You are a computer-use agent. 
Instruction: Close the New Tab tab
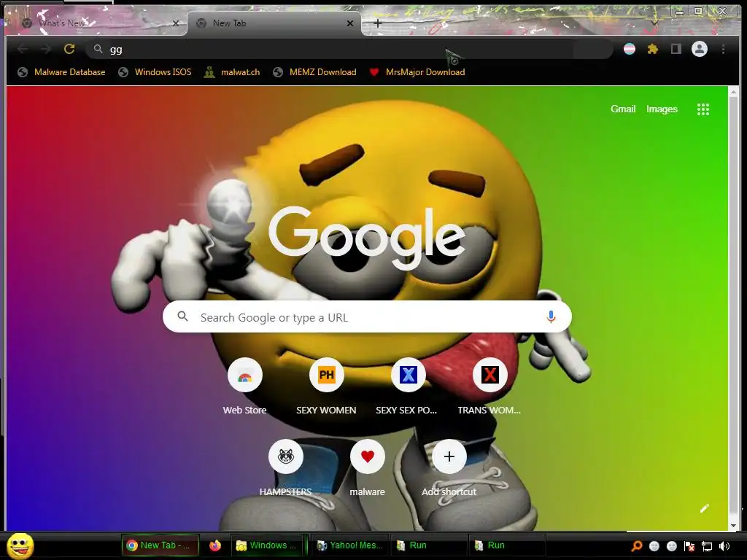pyautogui.click(x=350, y=23)
